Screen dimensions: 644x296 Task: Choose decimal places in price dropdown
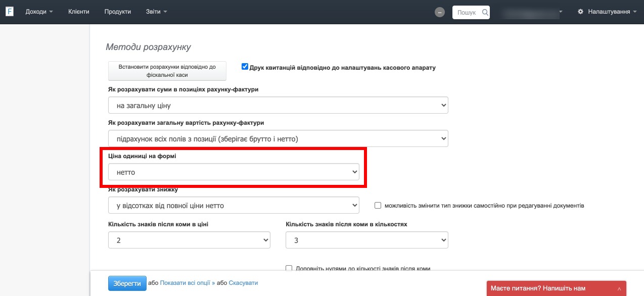click(x=189, y=240)
